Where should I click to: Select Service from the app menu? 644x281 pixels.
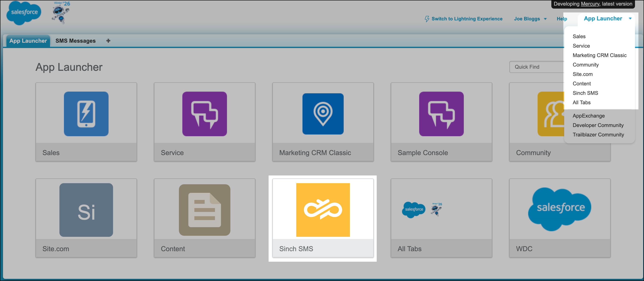[581, 46]
